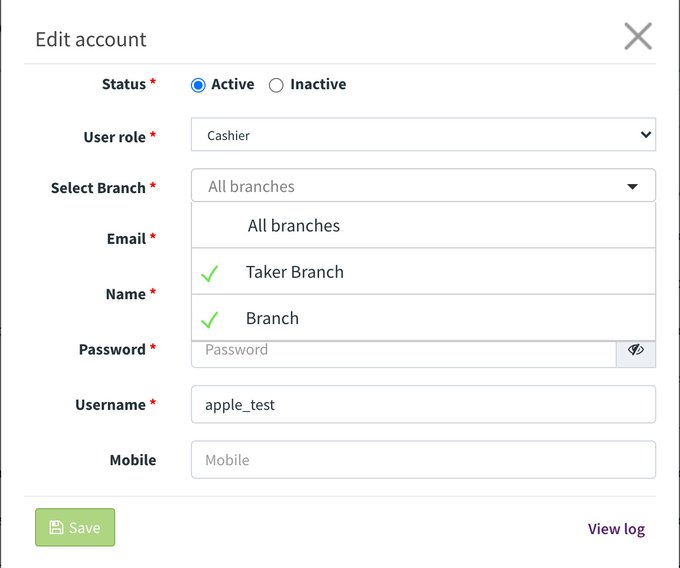The height and width of the screenshot is (568, 680).
Task: Open the View log link
Action: [x=616, y=529]
